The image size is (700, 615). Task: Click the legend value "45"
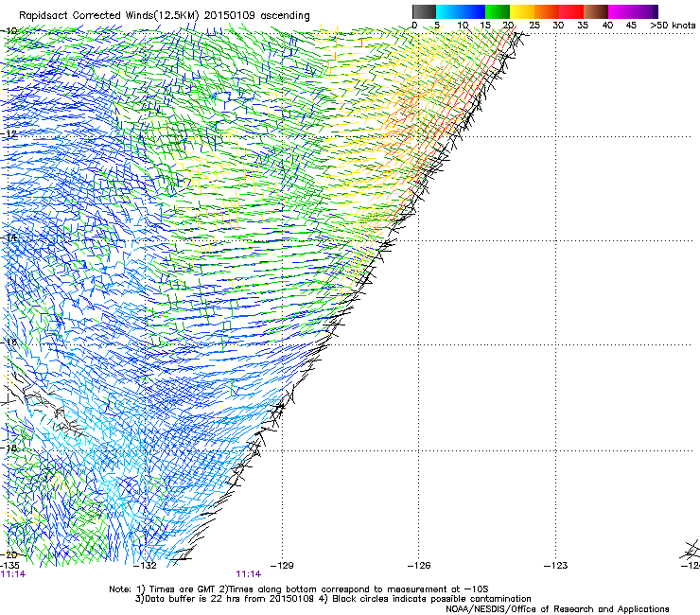click(x=631, y=25)
